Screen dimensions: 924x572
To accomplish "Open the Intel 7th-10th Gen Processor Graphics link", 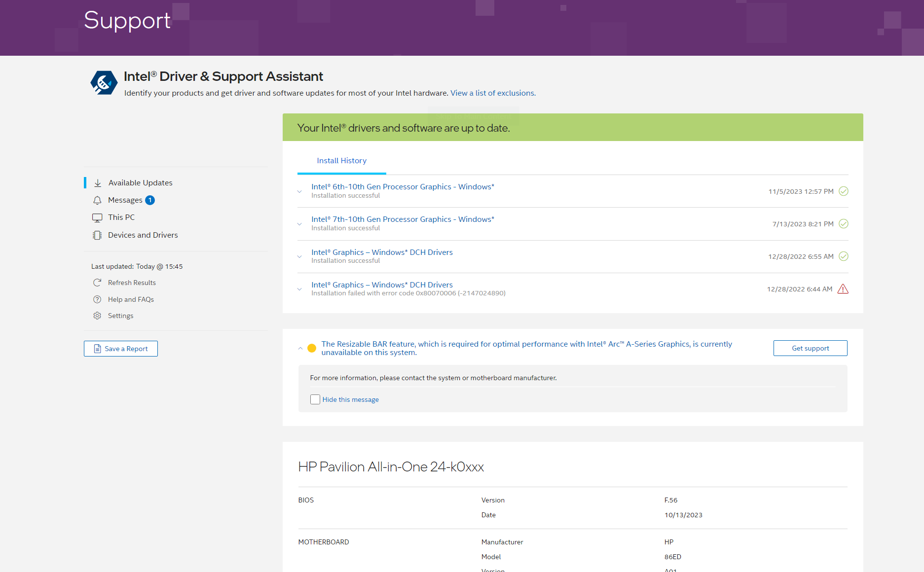I will 403,219.
